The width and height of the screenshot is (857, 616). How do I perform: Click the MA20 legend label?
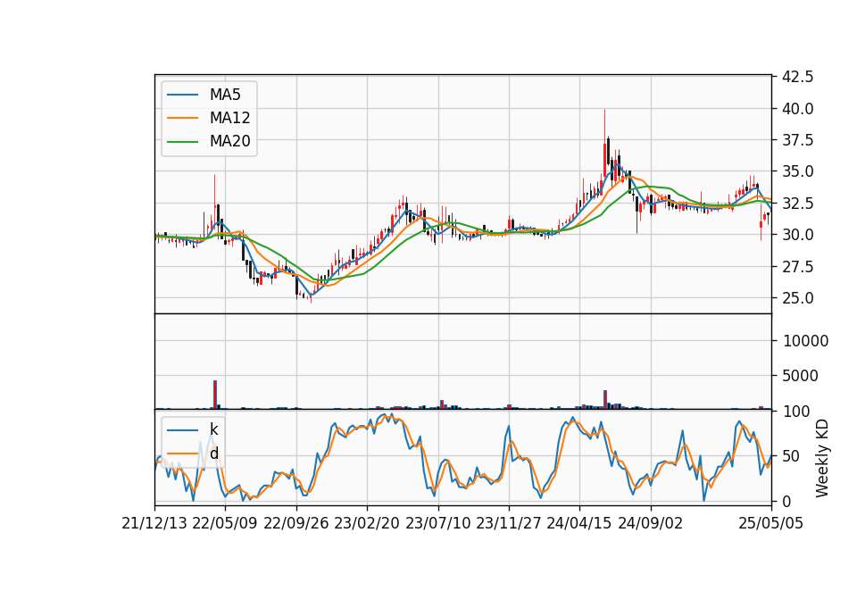tap(229, 142)
